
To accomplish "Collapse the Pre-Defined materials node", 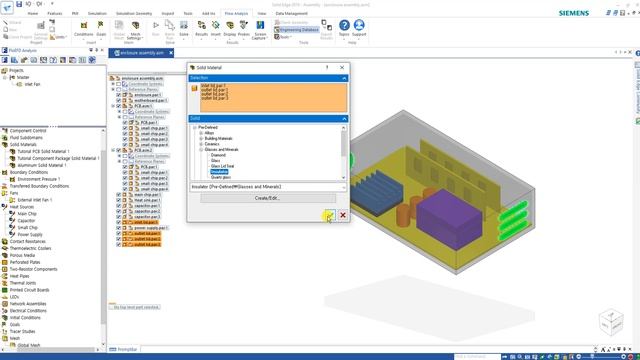I will [x=195, y=127].
